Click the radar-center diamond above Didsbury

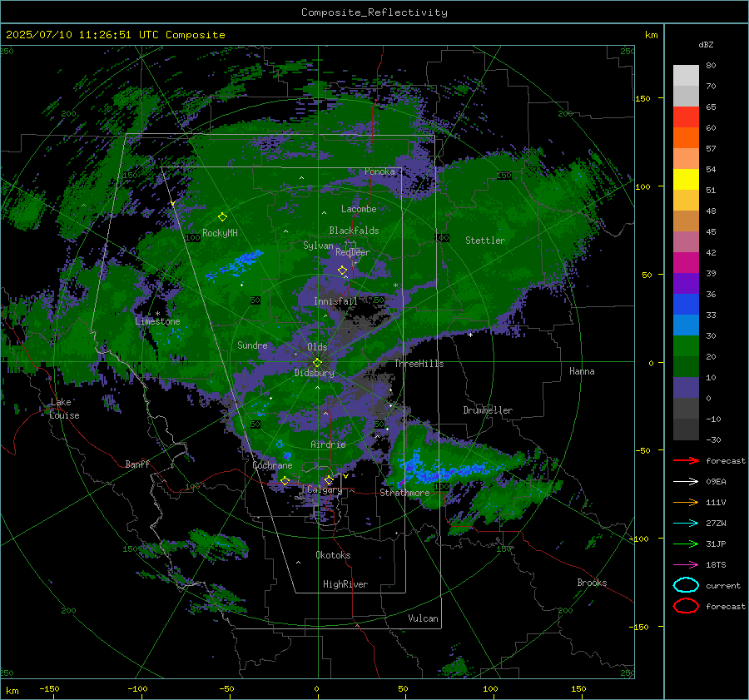point(317,363)
